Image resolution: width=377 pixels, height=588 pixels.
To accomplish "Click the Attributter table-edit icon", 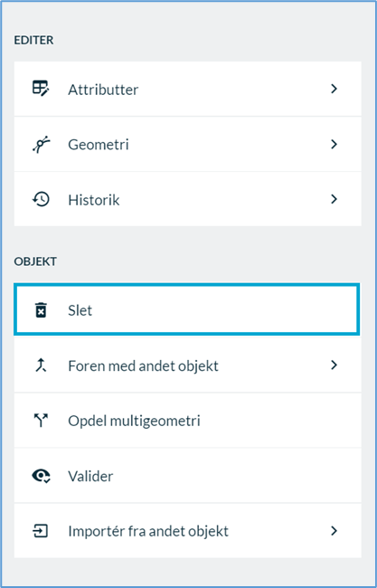I will coord(41,89).
